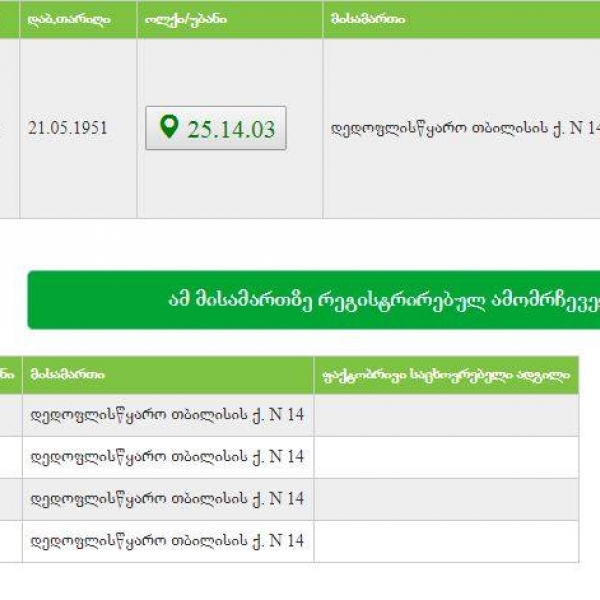Click leftmost cell beside the birth date
Viewport: 600px width, 600px height.
tap(9, 128)
